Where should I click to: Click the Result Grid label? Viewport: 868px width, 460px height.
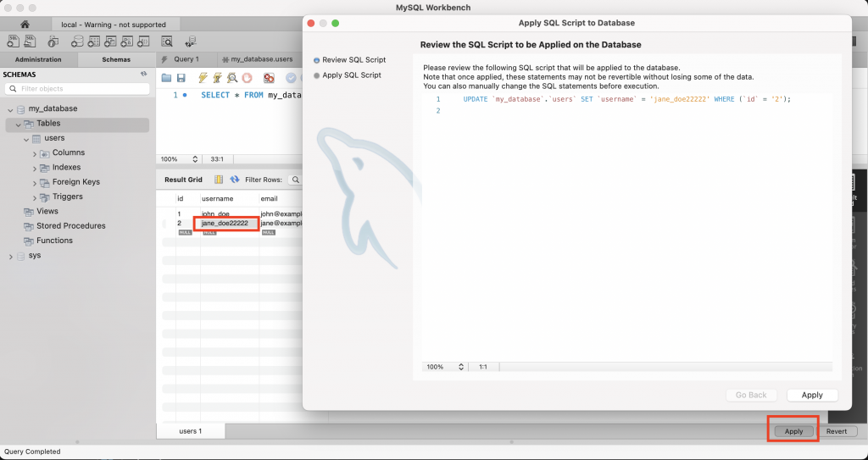183,180
